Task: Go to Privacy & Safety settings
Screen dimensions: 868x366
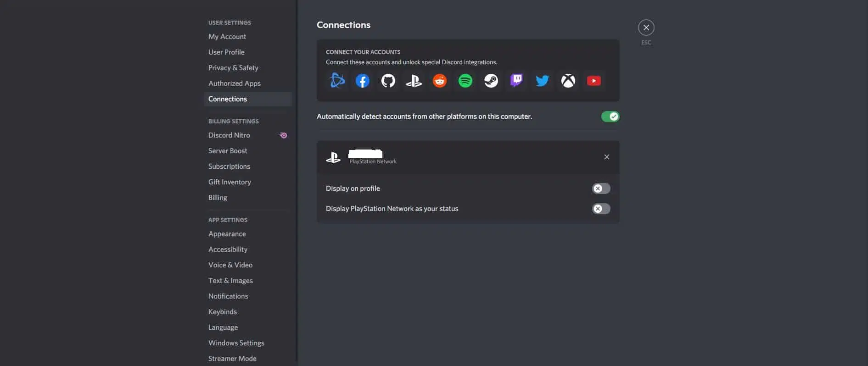Action: pyautogui.click(x=248, y=68)
